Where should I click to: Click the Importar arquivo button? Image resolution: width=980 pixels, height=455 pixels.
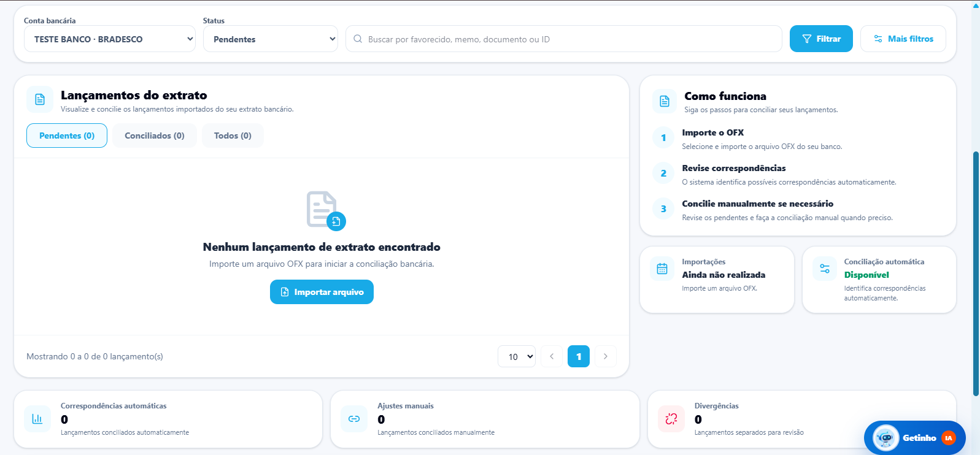pyautogui.click(x=322, y=292)
